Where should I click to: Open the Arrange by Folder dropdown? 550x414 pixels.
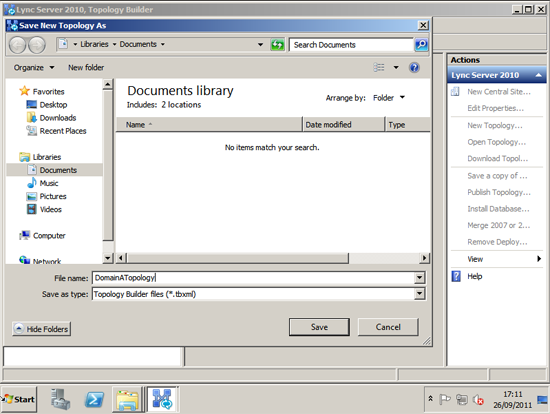389,98
